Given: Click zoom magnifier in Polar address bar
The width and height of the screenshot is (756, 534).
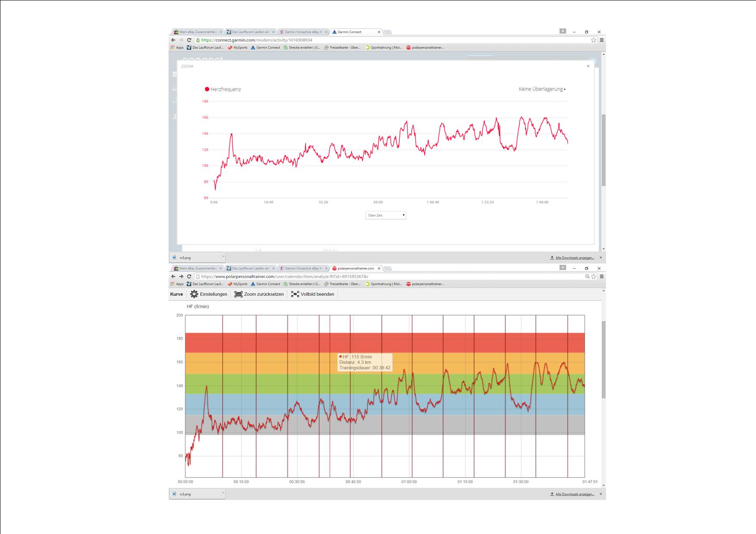Looking at the screenshot, I should point(587,276).
